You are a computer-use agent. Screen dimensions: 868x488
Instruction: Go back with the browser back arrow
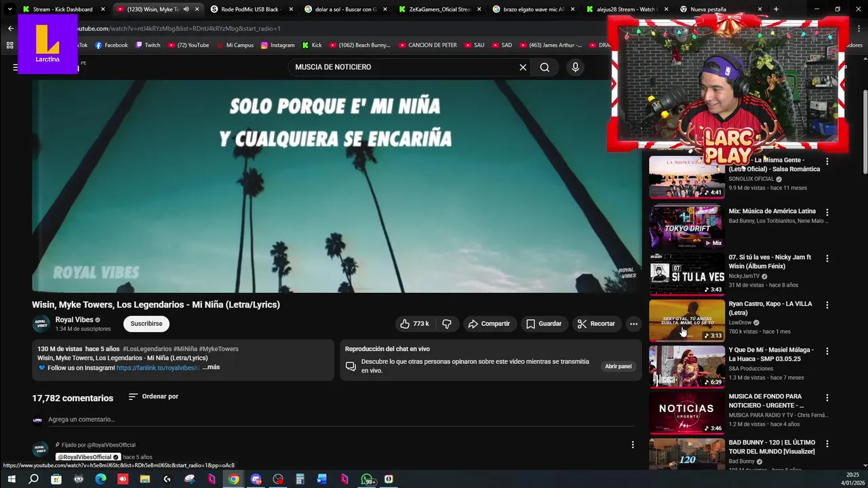point(11,28)
